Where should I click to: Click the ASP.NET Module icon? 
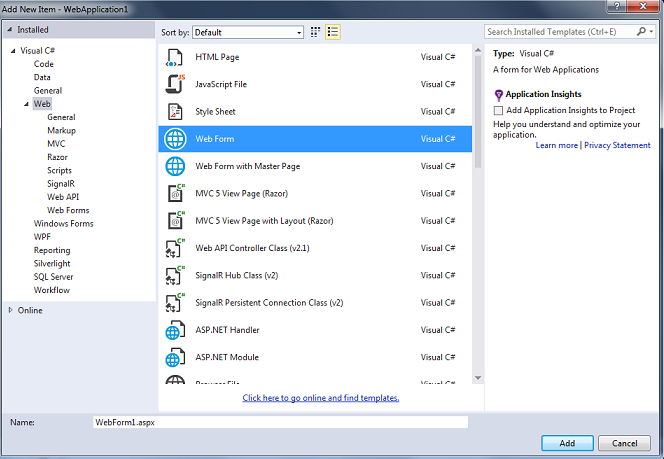point(175,357)
